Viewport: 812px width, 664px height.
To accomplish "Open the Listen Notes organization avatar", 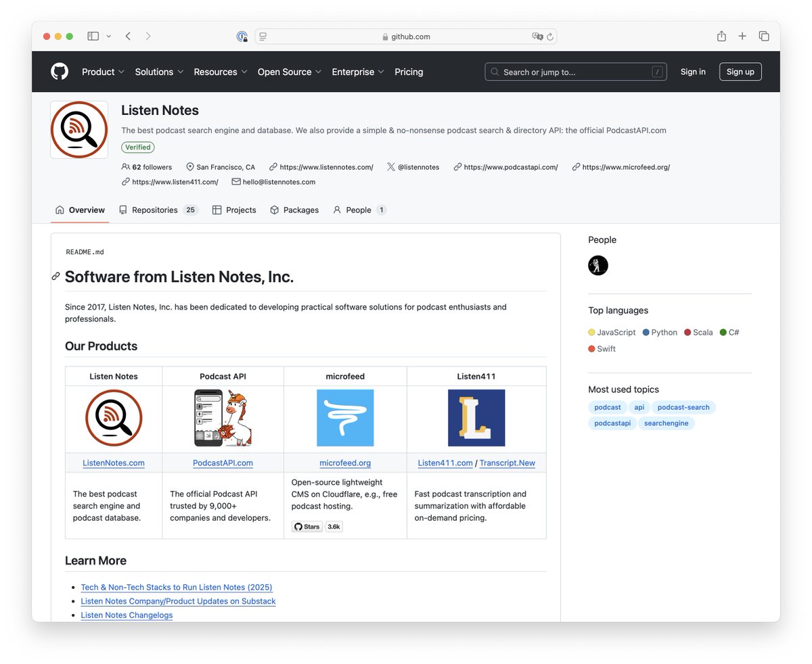I will [79, 130].
